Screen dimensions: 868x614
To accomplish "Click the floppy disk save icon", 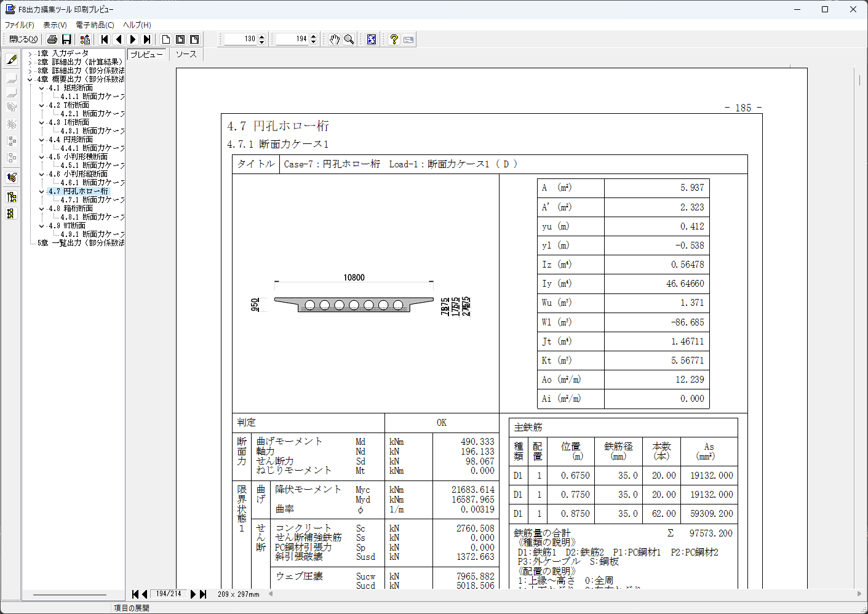I will point(66,39).
